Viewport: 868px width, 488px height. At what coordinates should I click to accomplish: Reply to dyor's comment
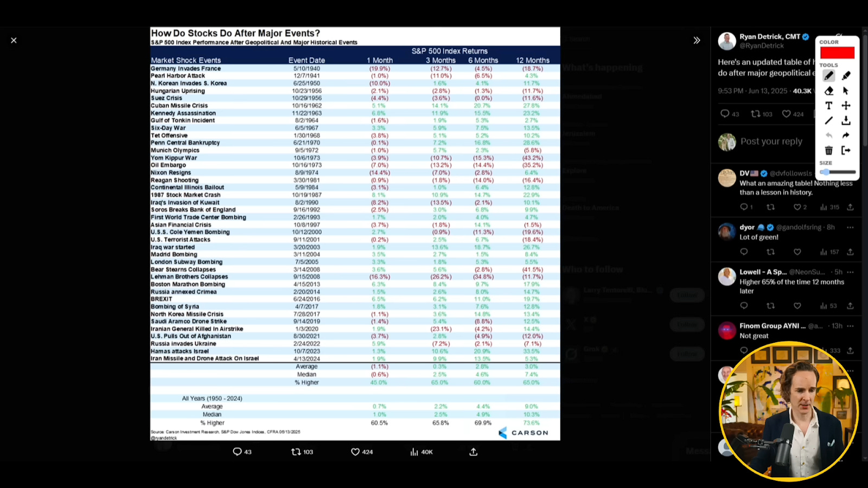[744, 252]
